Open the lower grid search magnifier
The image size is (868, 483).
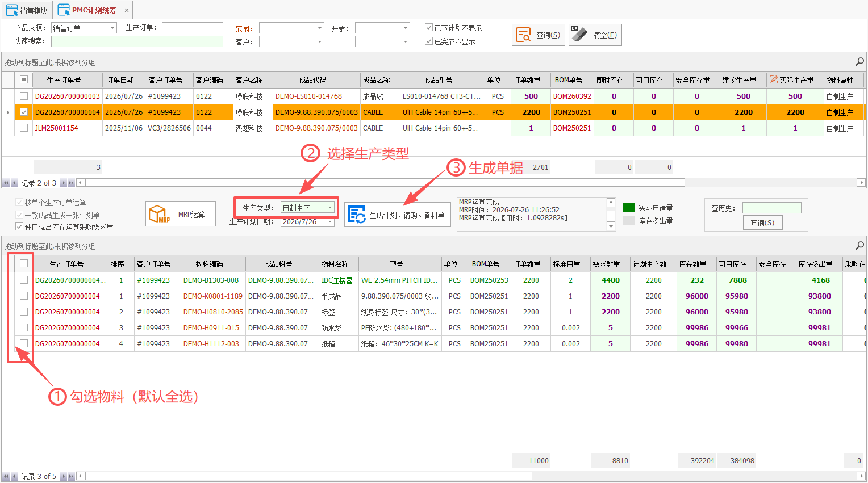[860, 246]
